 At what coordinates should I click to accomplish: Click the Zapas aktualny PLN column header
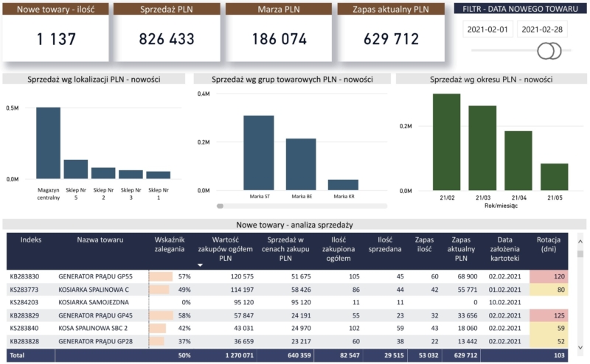click(461, 249)
